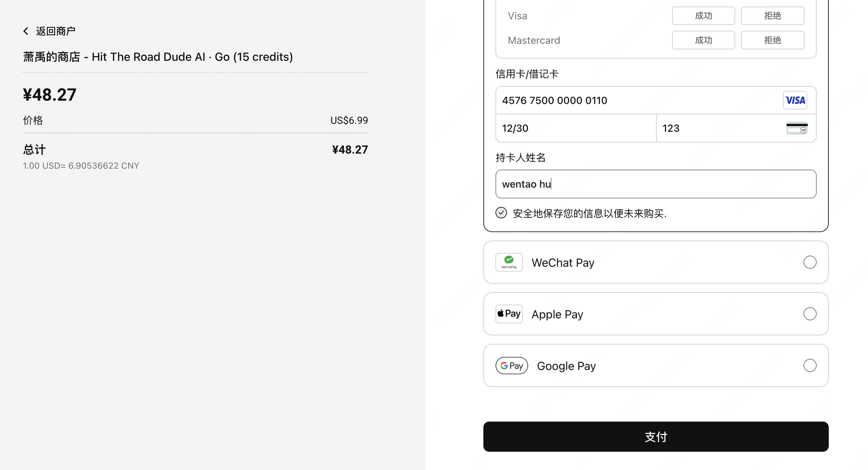868x470 pixels.
Task: Select the WeChat Pay radio button
Action: (810, 262)
